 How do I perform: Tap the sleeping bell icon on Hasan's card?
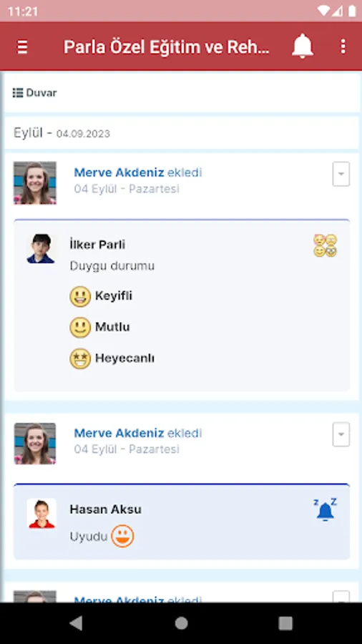coord(325,509)
